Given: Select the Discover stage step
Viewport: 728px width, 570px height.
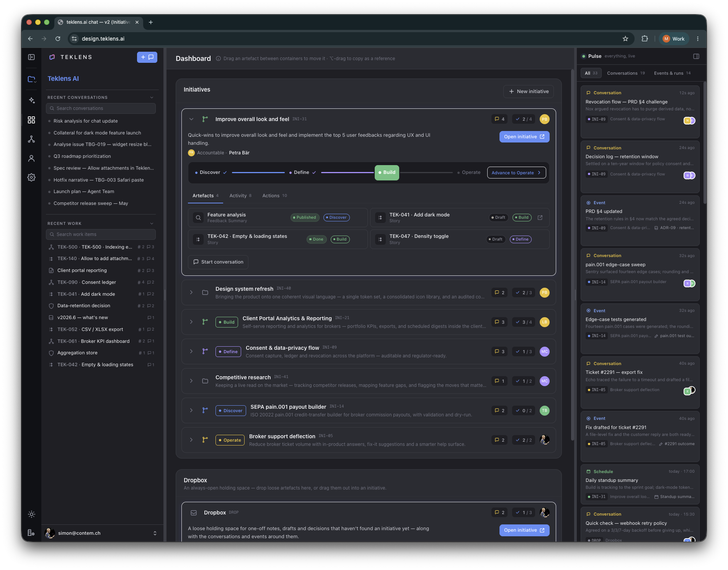Looking at the screenshot, I should click(211, 172).
